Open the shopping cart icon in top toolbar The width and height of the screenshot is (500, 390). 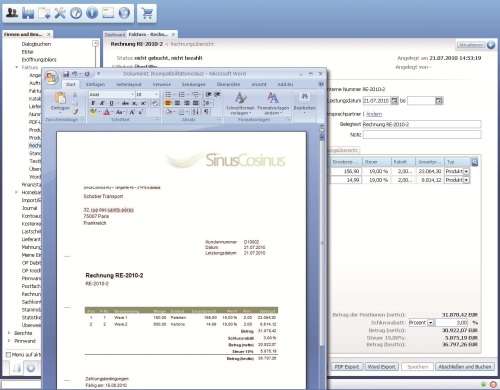147,13
